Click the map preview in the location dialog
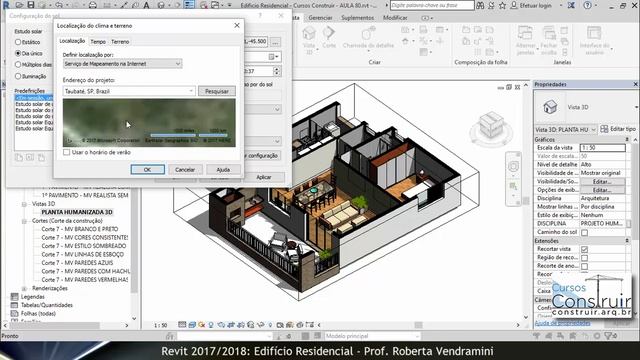 [149, 122]
